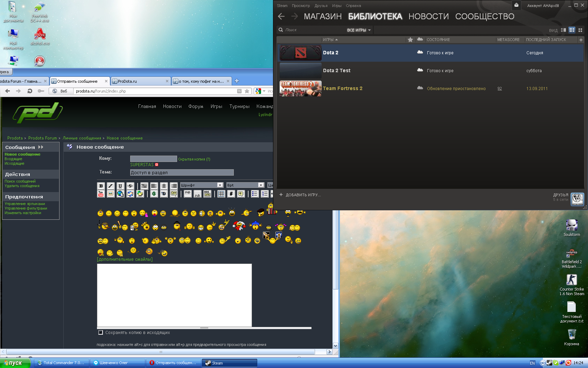Toggle Underline formatting in forum editor
This screenshot has width=588, height=368.
click(120, 186)
